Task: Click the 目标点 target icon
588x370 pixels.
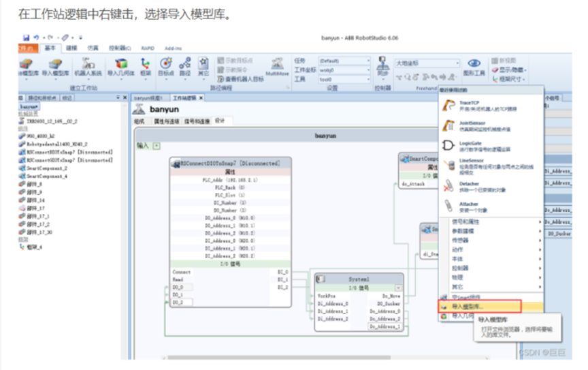Action: click(x=166, y=63)
